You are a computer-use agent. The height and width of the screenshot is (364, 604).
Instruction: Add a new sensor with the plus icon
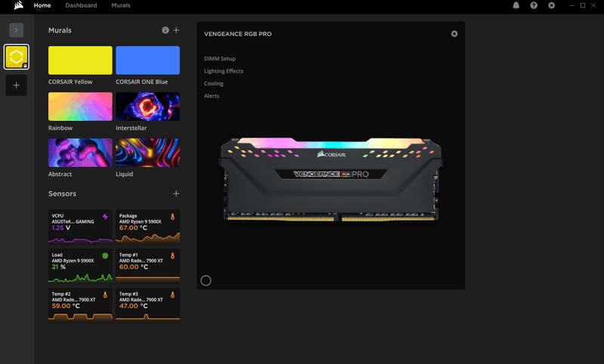coord(176,193)
